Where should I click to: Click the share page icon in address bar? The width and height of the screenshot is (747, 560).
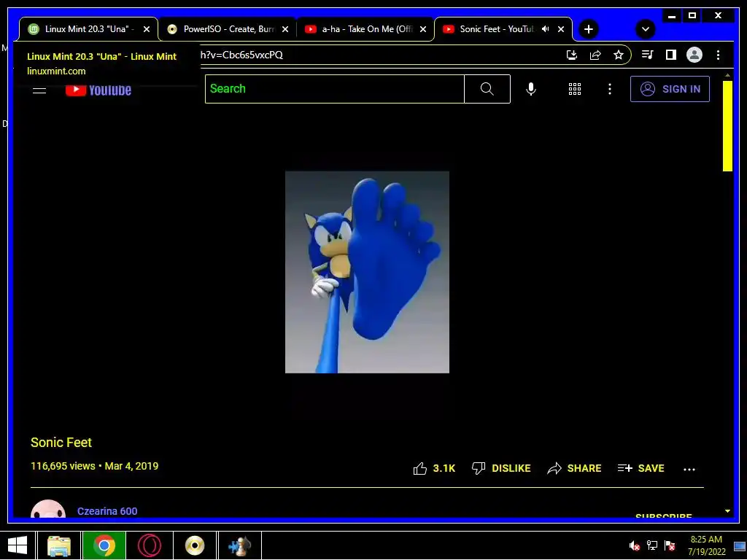pyautogui.click(x=595, y=55)
